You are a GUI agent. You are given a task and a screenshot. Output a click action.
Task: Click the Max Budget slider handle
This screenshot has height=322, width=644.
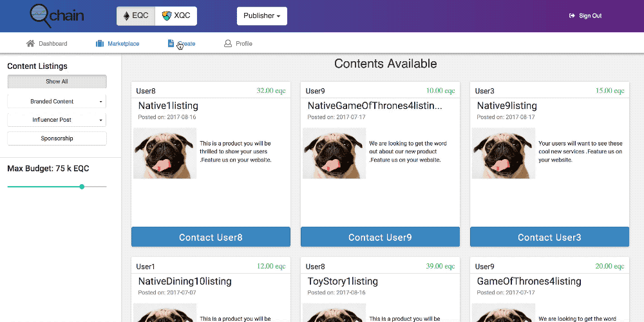tap(82, 187)
